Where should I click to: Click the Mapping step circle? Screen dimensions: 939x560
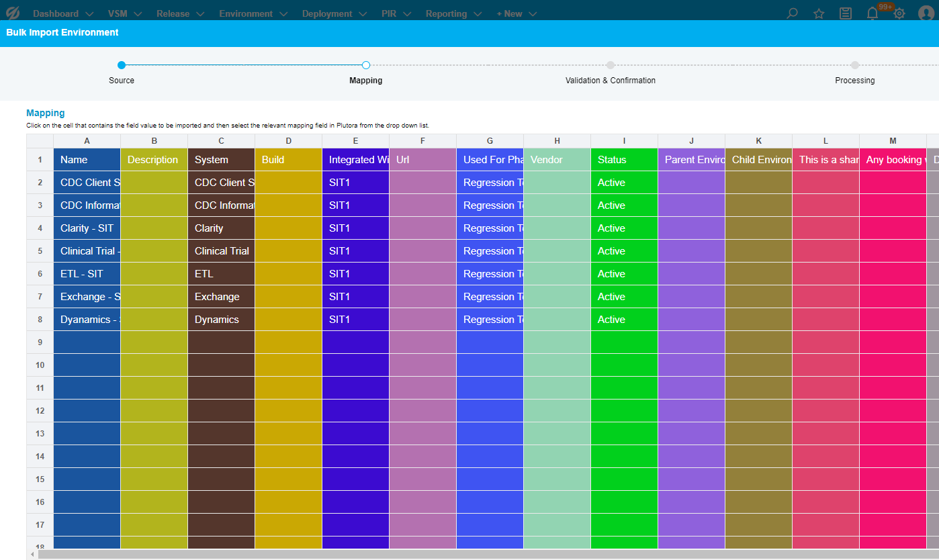pyautogui.click(x=366, y=65)
